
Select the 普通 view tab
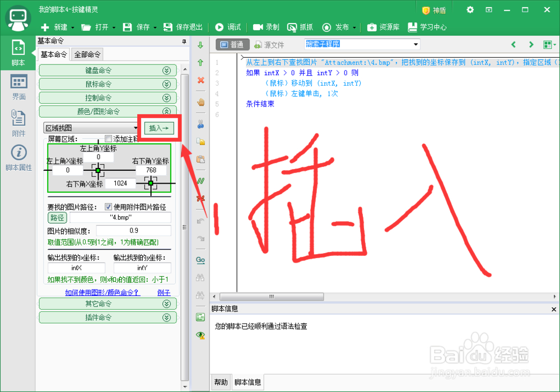(232, 45)
